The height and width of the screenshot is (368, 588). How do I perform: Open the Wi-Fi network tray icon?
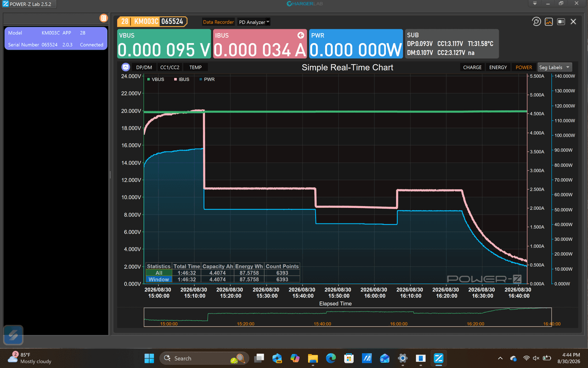526,358
